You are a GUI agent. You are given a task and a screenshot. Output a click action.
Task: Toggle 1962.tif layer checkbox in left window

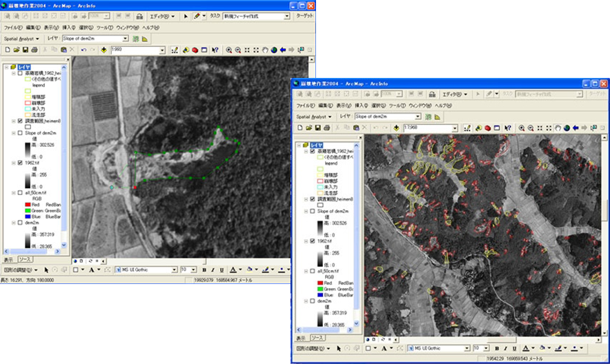click(x=20, y=163)
